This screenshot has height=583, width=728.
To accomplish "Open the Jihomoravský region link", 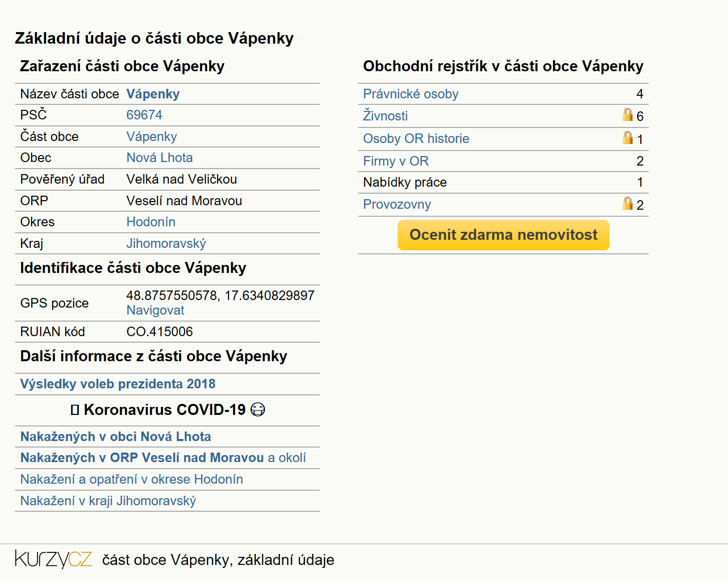I will (x=166, y=243).
